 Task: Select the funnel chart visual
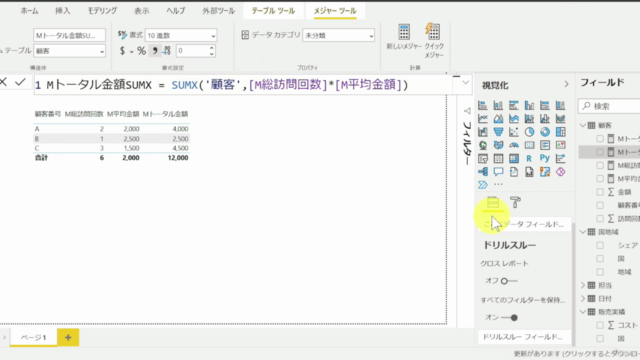coord(498,132)
